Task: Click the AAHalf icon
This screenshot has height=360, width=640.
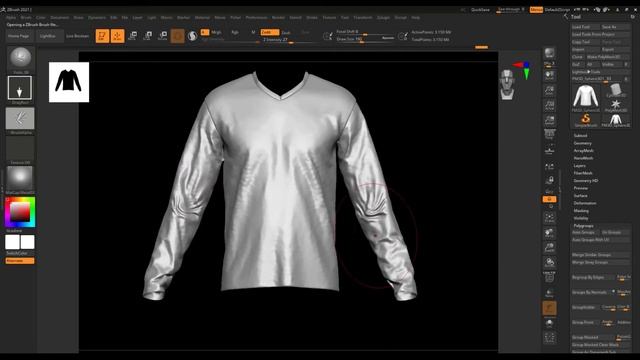Action: pos(549,121)
